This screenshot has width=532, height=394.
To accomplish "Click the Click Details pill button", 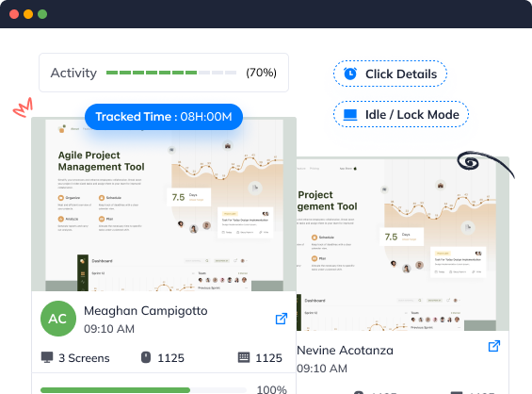I will pyautogui.click(x=390, y=74).
